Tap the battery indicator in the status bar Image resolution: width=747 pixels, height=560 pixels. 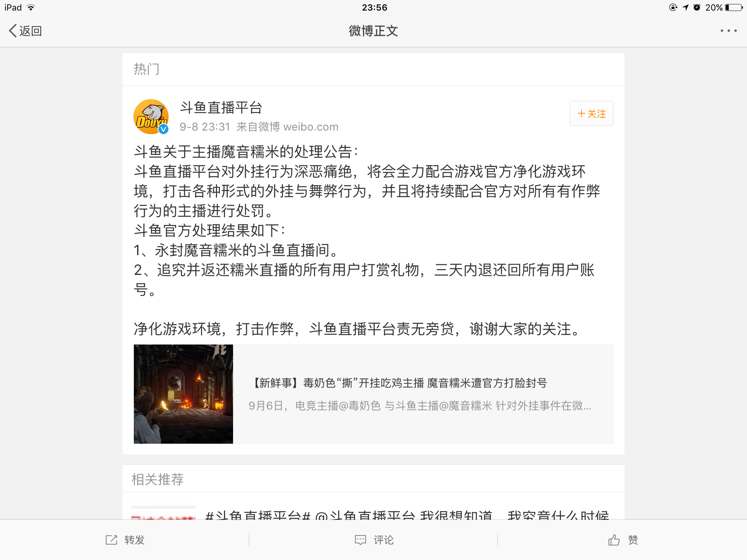[734, 7]
